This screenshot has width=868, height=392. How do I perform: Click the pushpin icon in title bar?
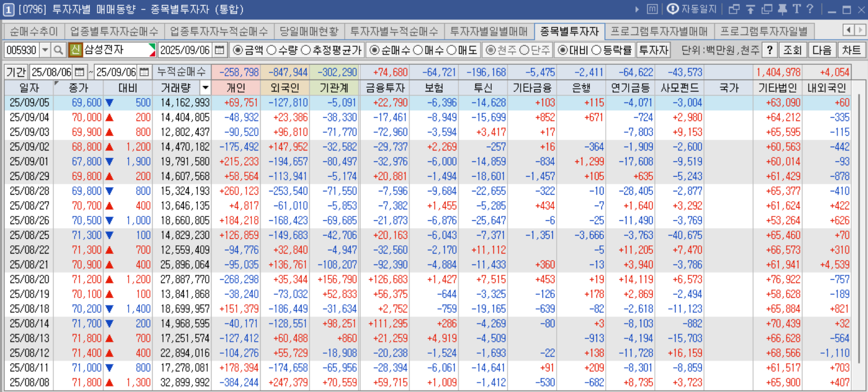click(782, 9)
